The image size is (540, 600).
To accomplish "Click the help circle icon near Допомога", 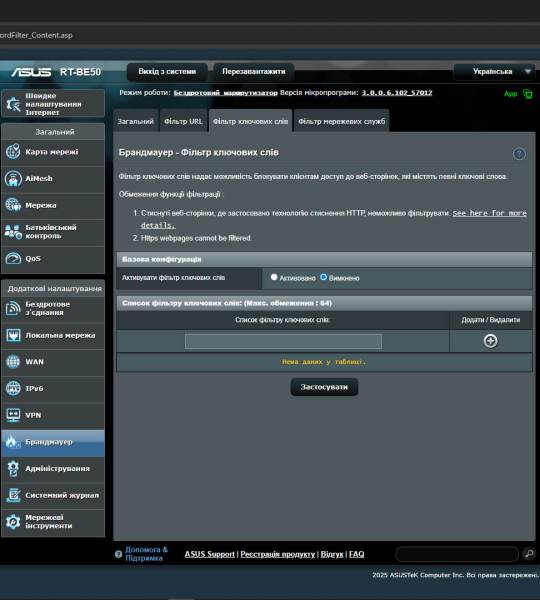I will click(x=118, y=554).
